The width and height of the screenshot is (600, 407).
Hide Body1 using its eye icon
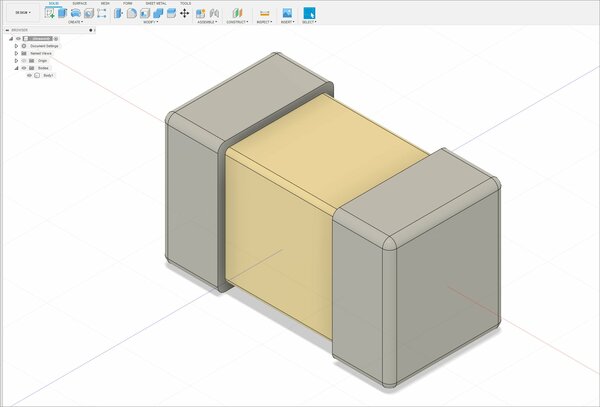29,75
